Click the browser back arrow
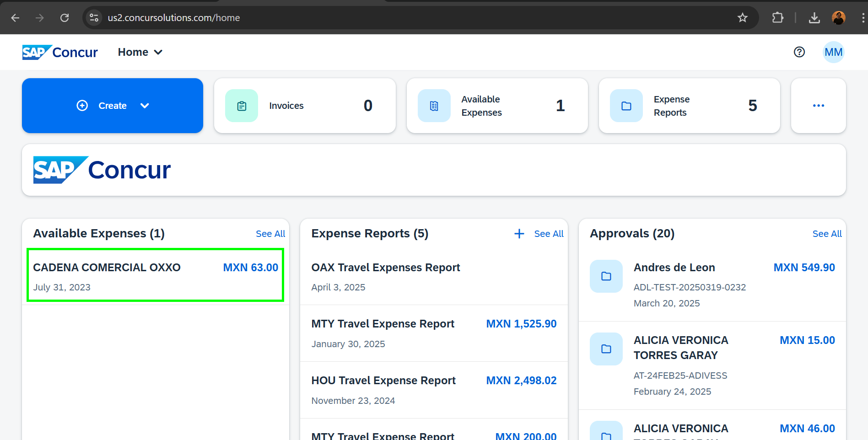868x440 pixels. (15, 18)
